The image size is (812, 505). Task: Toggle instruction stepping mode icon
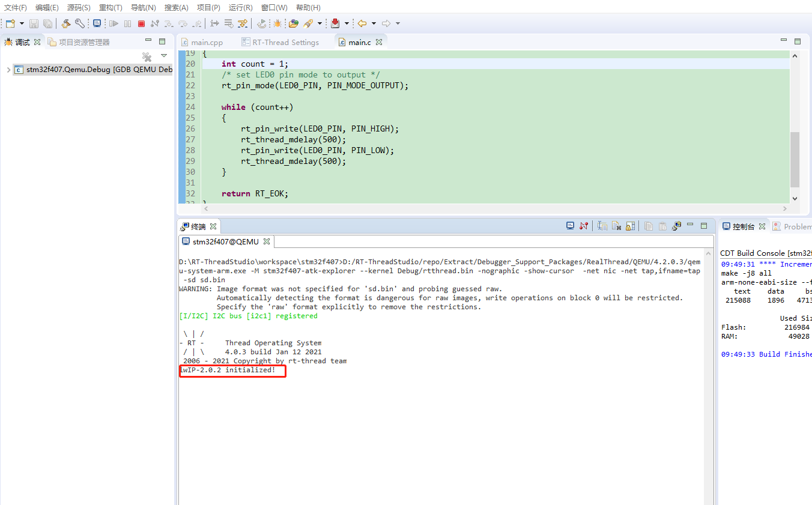pyautogui.click(x=214, y=23)
